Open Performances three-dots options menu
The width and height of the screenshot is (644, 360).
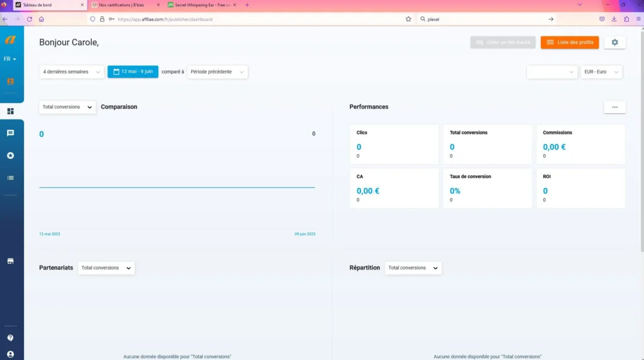click(614, 107)
